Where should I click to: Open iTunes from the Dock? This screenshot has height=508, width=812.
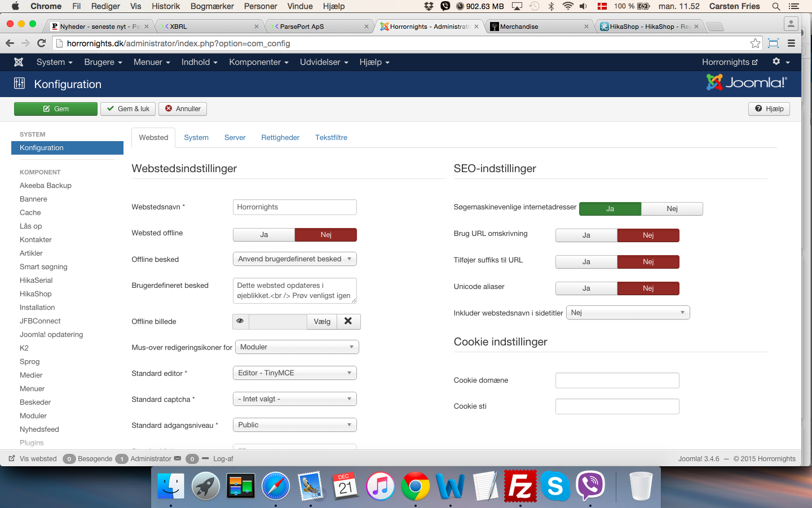click(381, 485)
